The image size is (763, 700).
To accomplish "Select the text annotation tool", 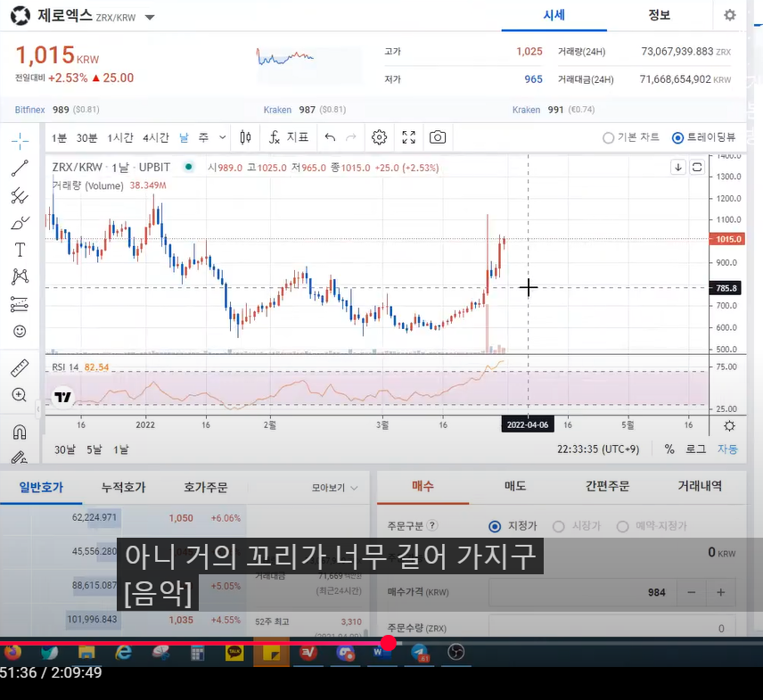I will click(x=20, y=250).
